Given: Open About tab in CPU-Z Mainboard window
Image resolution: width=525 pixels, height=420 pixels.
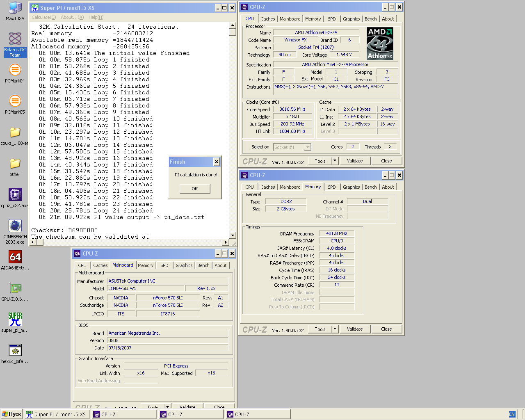Looking at the screenshot, I should click(x=221, y=265).
